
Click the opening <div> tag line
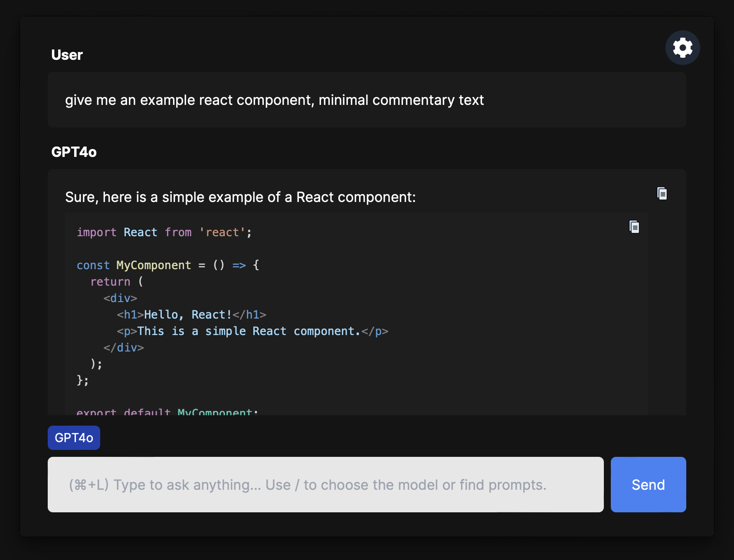point(120,298)
